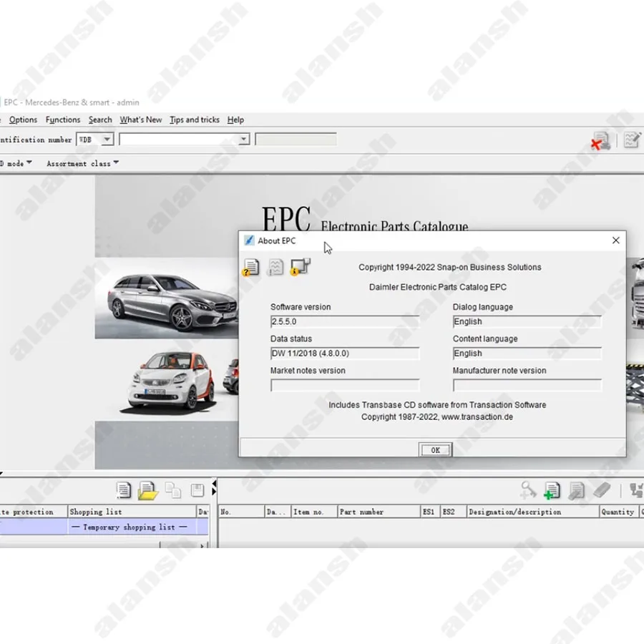Click the Daimler Electronic Parts Catalog EPC text
644x644 pixels.
tap(437, 287)
